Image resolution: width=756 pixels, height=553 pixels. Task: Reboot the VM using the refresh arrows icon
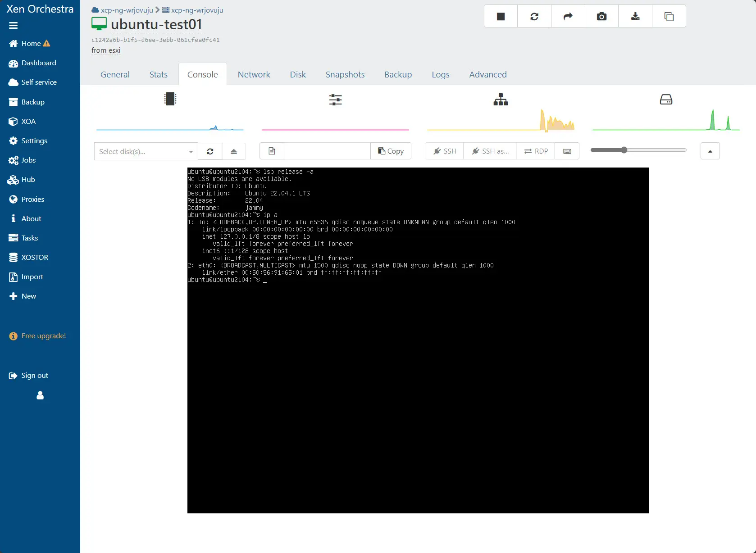click(534, 16)
